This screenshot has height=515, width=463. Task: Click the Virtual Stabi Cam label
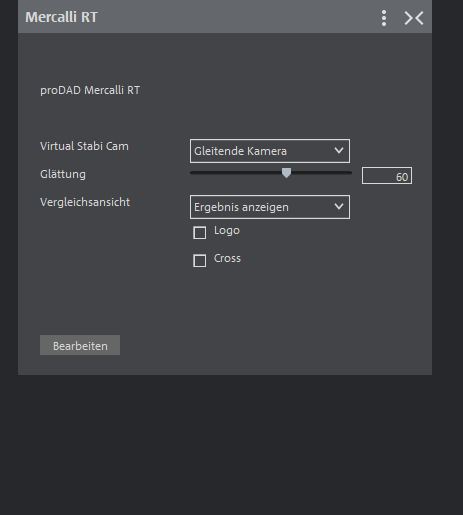pos(84,146)
